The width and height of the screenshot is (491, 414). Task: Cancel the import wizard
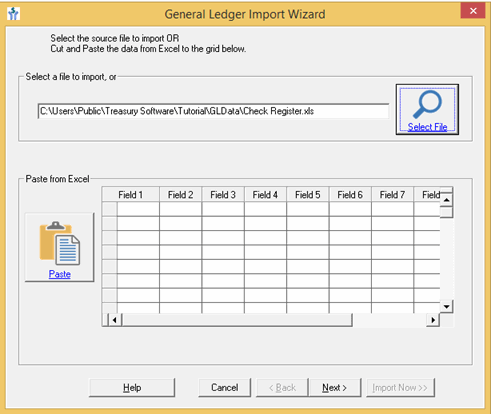pos(224,388)
